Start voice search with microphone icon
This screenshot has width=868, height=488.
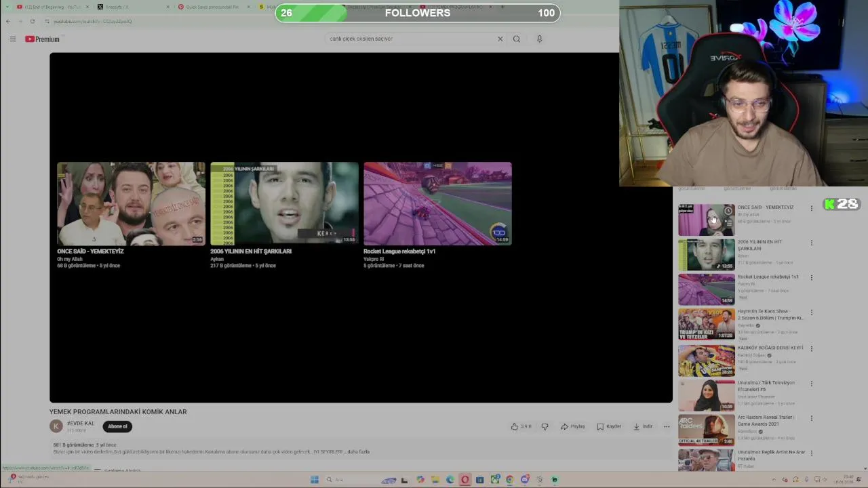[540, 39]
